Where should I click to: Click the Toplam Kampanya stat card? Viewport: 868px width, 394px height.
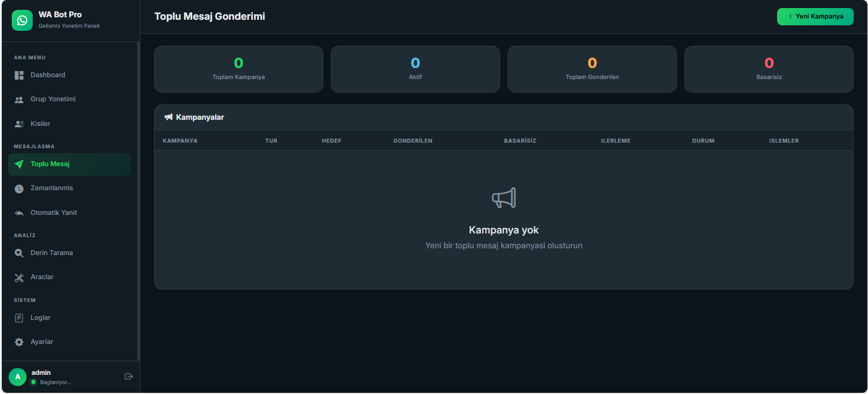tap(238, 69)
